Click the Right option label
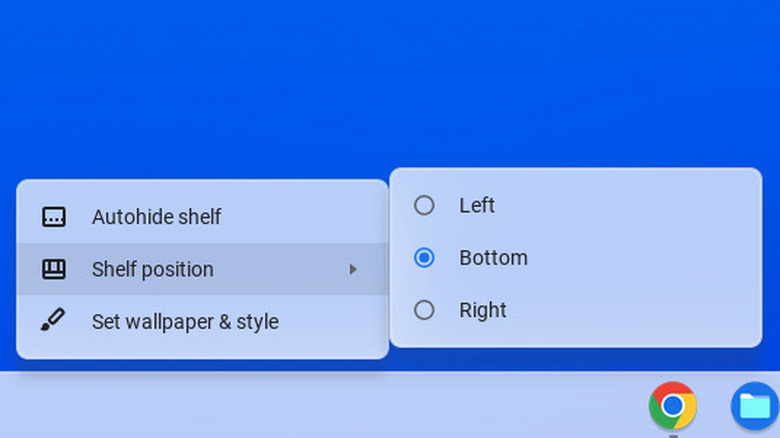 483,310
